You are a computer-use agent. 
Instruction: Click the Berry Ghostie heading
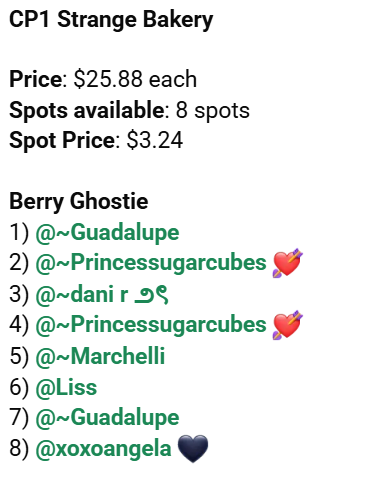(79, 202)
